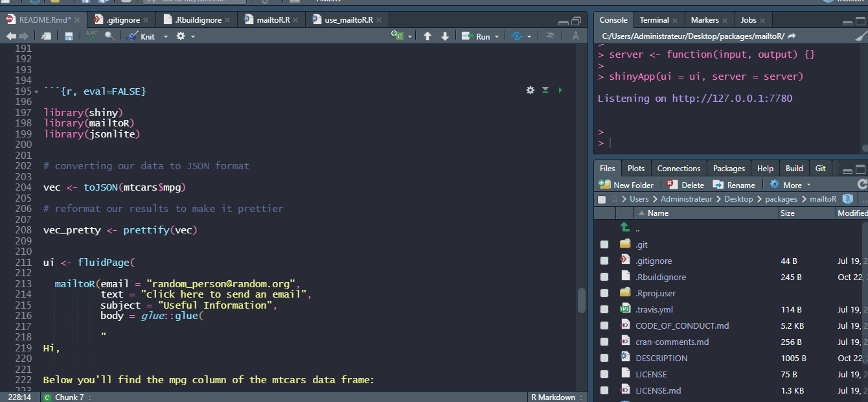Open the Jobs tab
The image size is (868, 402).
pos(748,20)
